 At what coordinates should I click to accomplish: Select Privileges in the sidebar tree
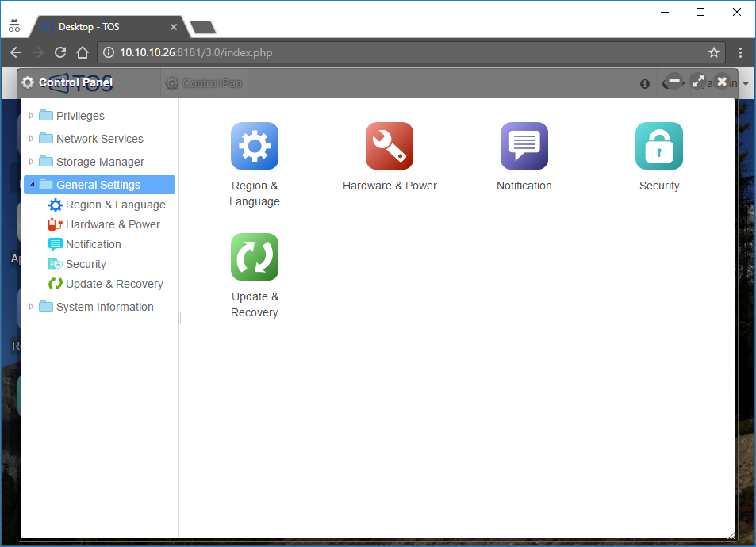(80, 116)
